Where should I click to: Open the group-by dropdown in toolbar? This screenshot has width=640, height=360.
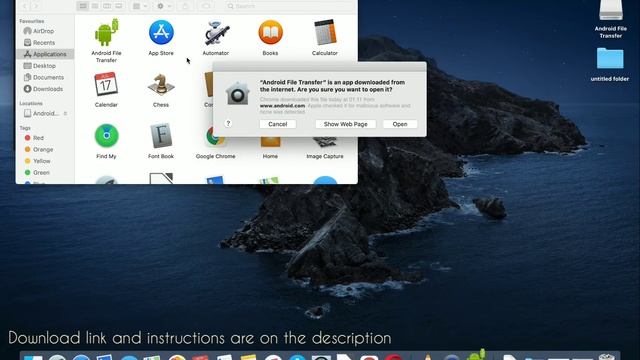140,6
